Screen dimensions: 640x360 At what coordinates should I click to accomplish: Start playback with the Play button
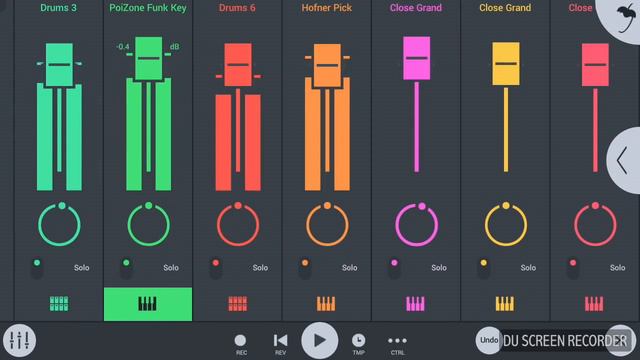(320, 340)
